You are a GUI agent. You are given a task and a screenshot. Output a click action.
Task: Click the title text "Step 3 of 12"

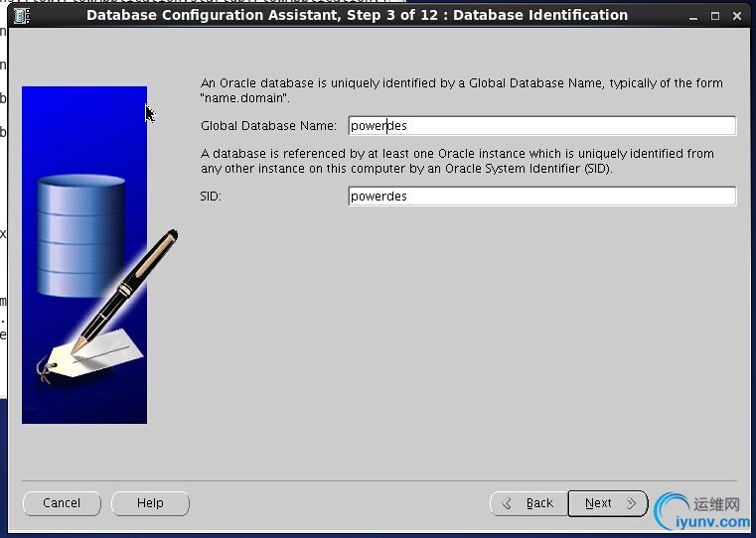(392, 16)
